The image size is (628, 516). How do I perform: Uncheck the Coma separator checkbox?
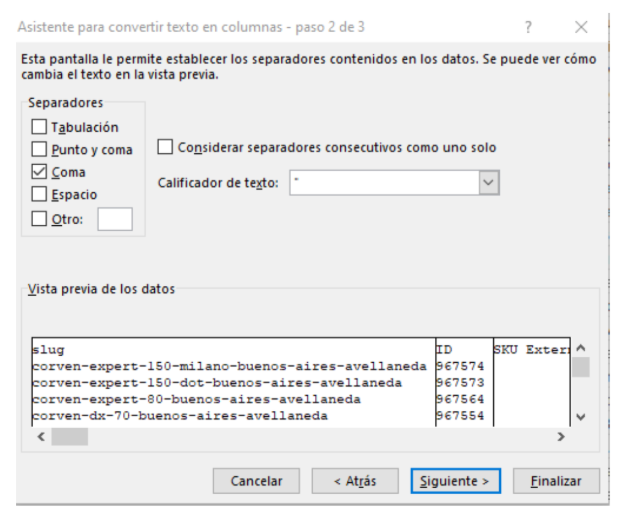tap(39, 171)
